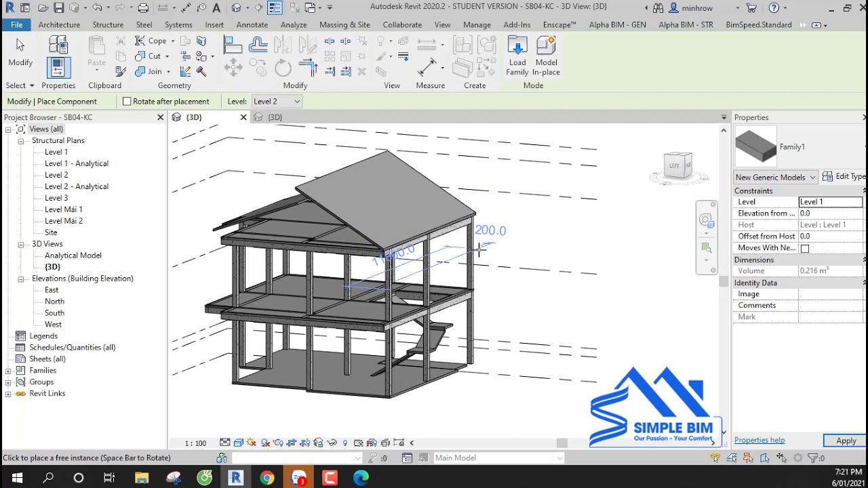Image resolution: width=868 pixels, height=488 pixels.
Task: Expand the Revit Links tree node
Action: click(8, 394)
